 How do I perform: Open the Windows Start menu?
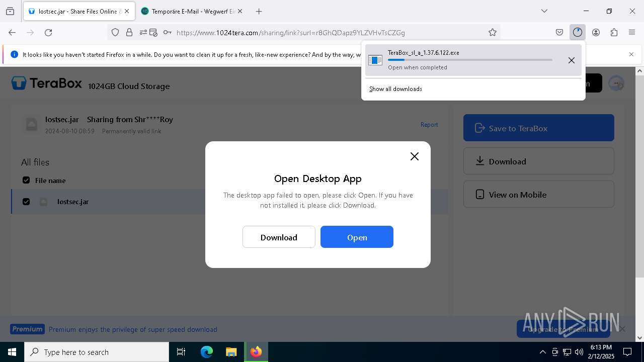click(12, 352)
